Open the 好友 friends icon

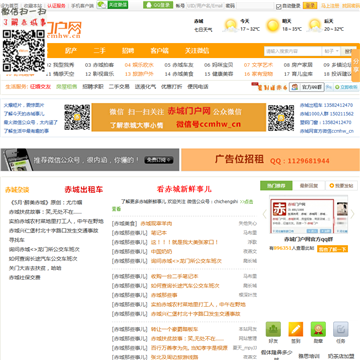click(x=273, y=329)
